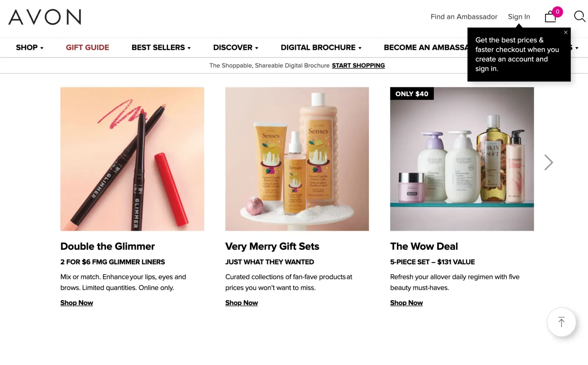Click the back-to-top arrow button
The height and width of the screenshot is (365, 588).
[561, 322]
